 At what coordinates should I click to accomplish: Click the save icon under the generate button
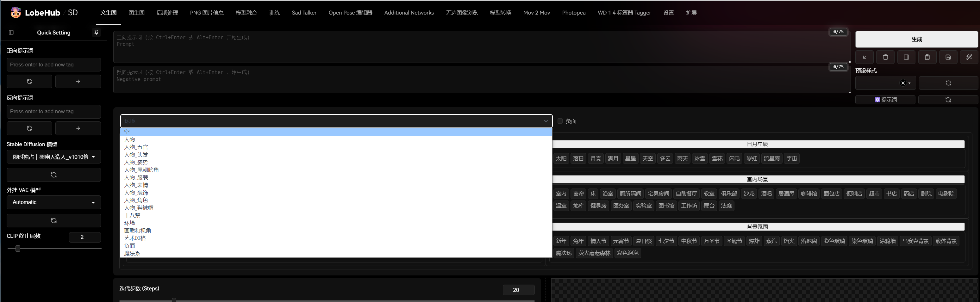pos(948,57)
